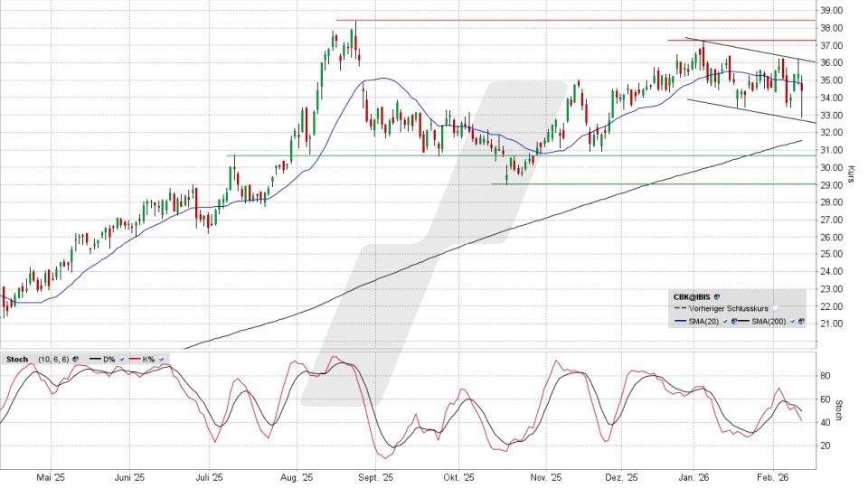
Task: Hide the D% stochastic line
Action: point(122,360)
